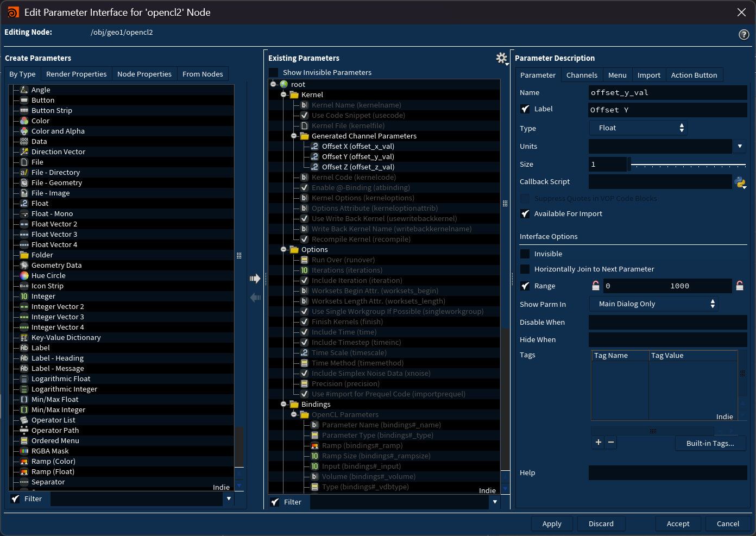Select the Ramp (Color) parameter type icon
This screenshot has width=756, height=536.
click(x=23, y=461)
